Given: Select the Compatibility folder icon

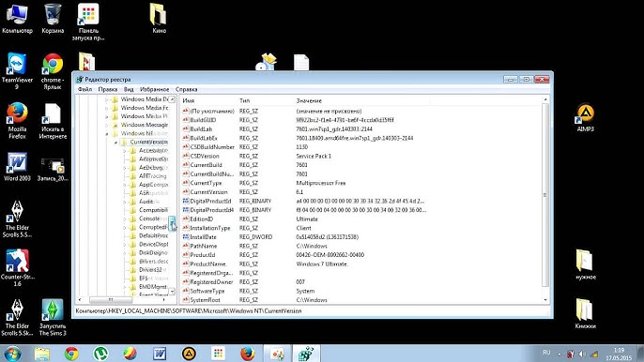Looking at the screenshot, I should pos(132,210).
